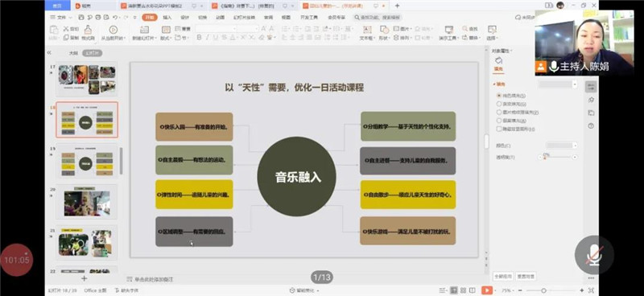Unmute the meeting microphone button
This screenshot has width=644, height=296.
pos(594,255)
